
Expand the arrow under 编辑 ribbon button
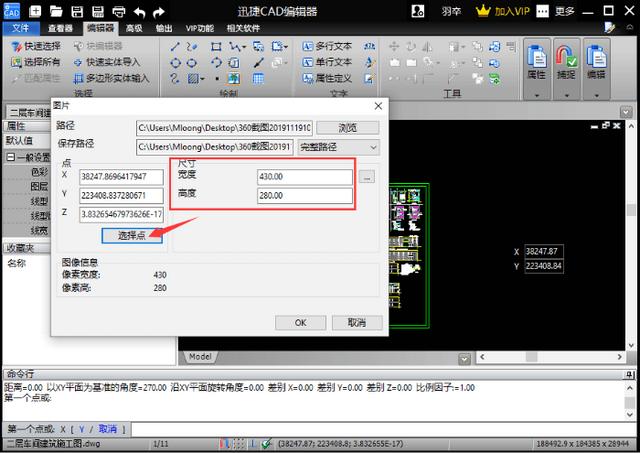click(x=596, y=95)
